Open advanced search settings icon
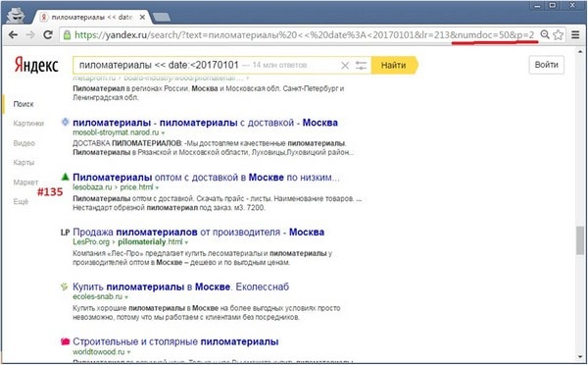The height and width of the screenshot is (365, 588). [x=361, y=66]
